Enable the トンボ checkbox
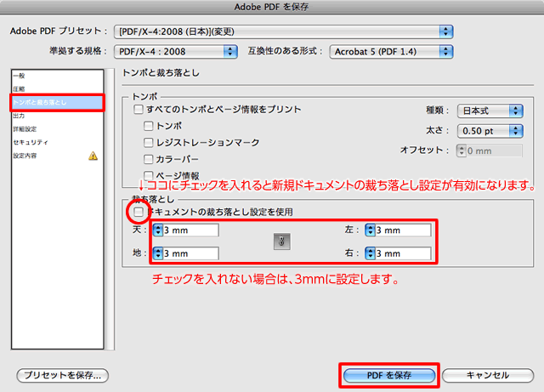Screen dimensions: 544x392 click(x=148, y=126)
